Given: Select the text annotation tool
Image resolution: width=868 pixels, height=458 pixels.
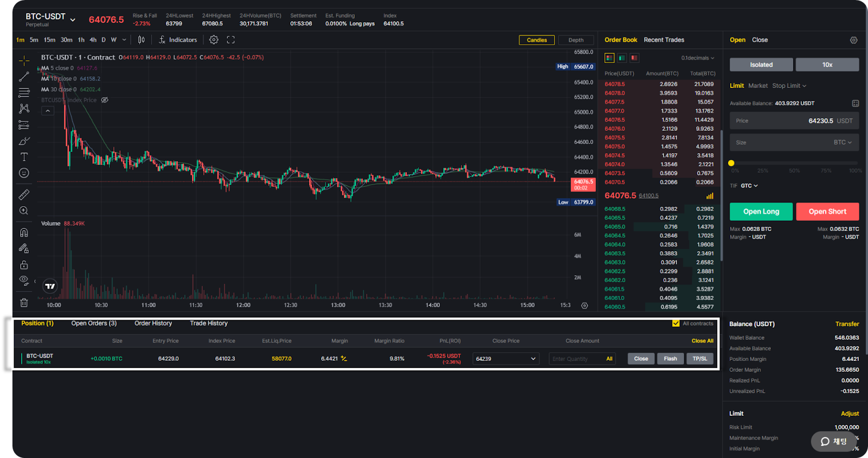Looking at the screenshot, I should pyautogui.click(x=24, y=157).
